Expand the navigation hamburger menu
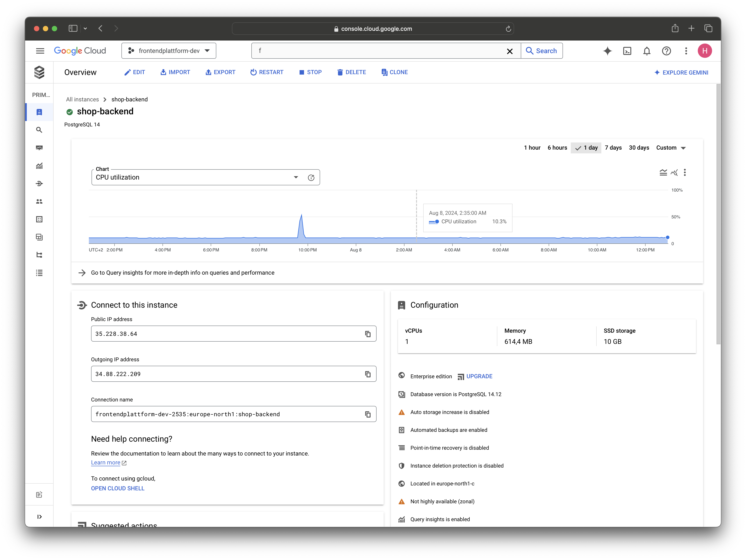 pyautogui.click(x=40, y=51)
